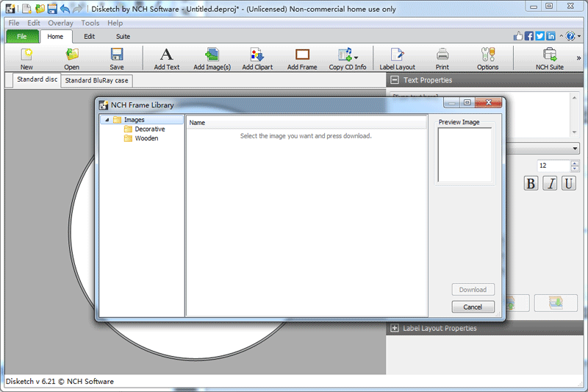Collapse the Text Properties panel

(x=395, y=80)
